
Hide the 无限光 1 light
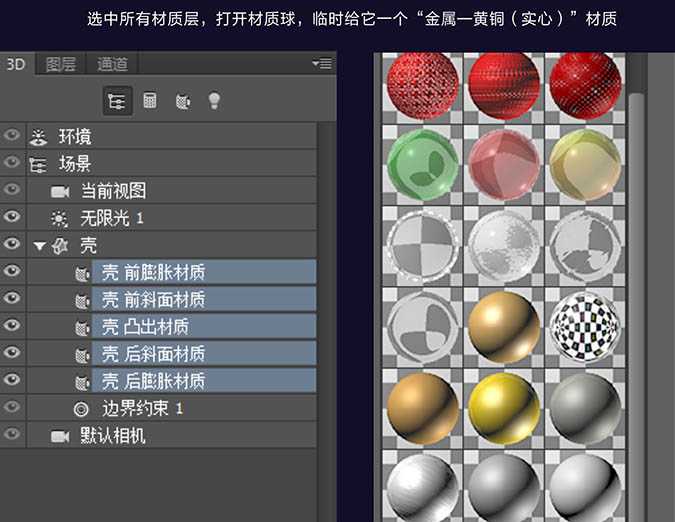click(12, 216)
